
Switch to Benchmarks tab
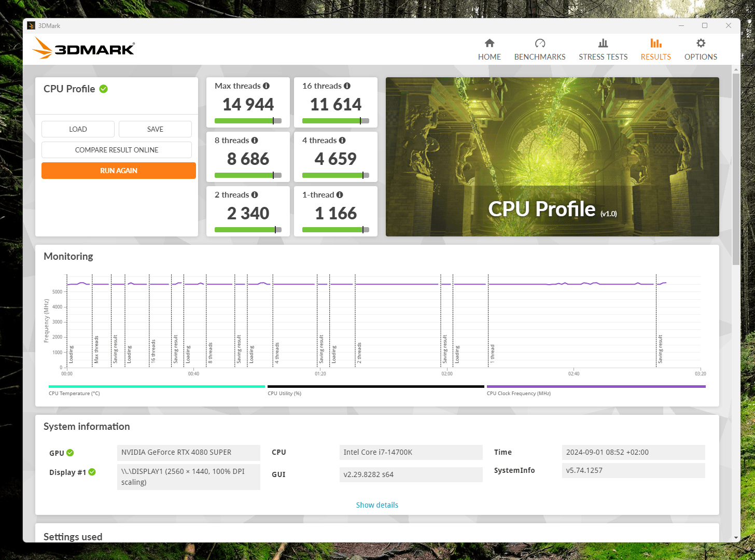coord(540,50)
